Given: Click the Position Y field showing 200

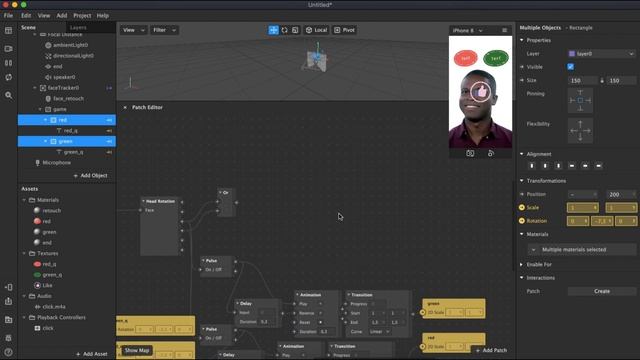Looking at the screenshot, I should click(x=621, y=194).
